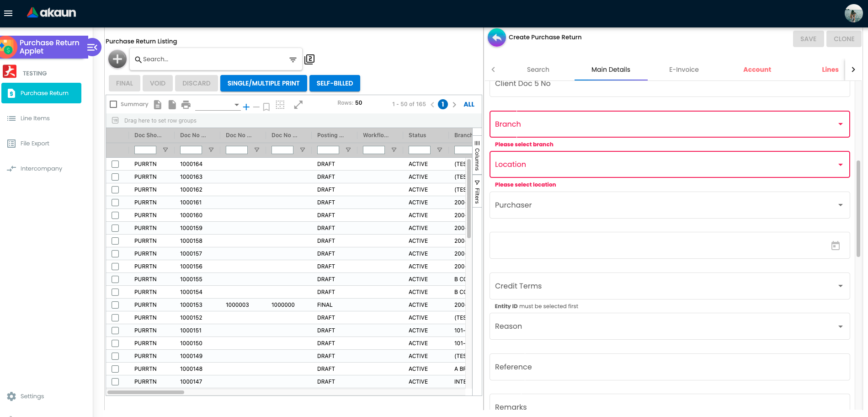Click the round plus create button
The image size is (868, 417).
coord(117,59)
